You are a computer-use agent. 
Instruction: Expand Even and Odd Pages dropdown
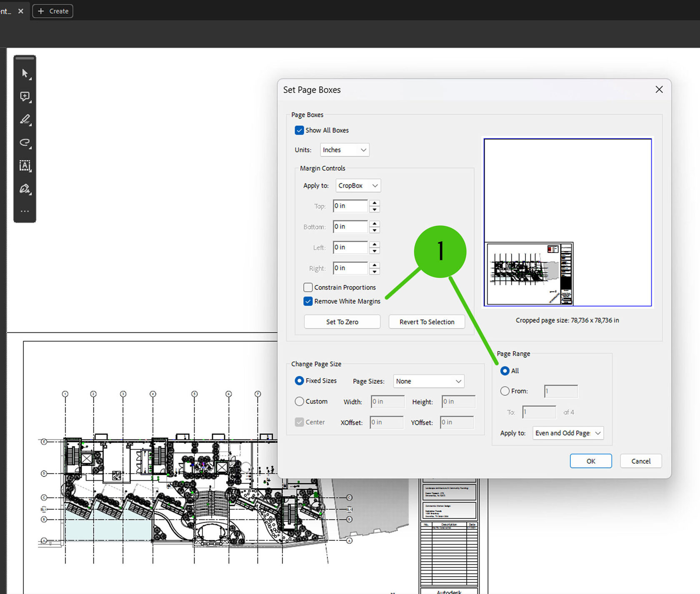(567, 433)
